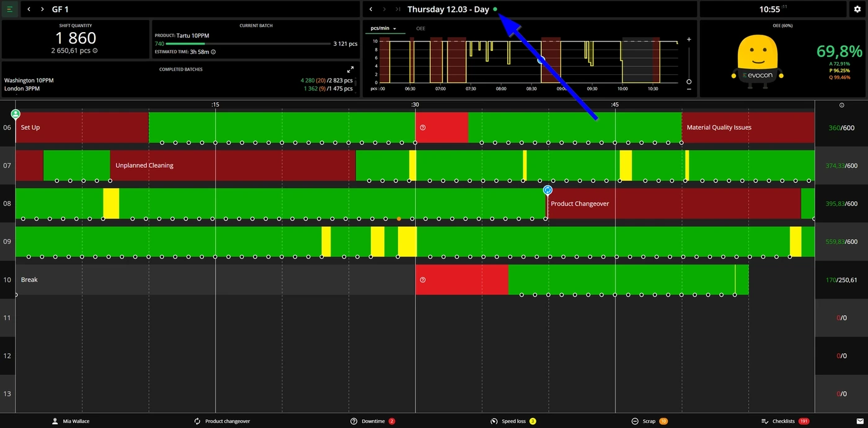Click the London 3PPM completed batch

pyautogui.click(x=23, y=89)
